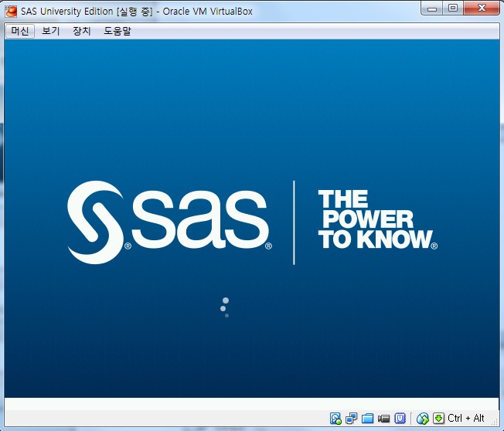
Task: Minimize the VirtualBox window
Action: tap(432, 8)
